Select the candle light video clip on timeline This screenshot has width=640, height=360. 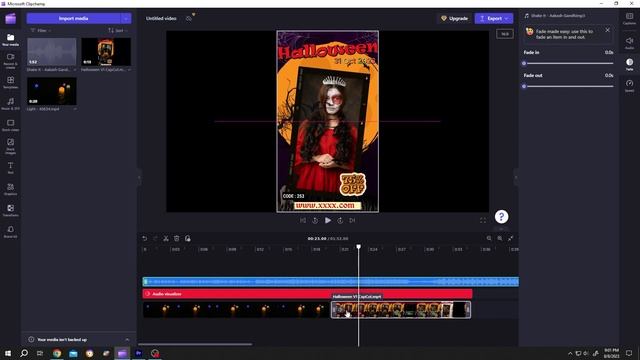tap(237, 310)
